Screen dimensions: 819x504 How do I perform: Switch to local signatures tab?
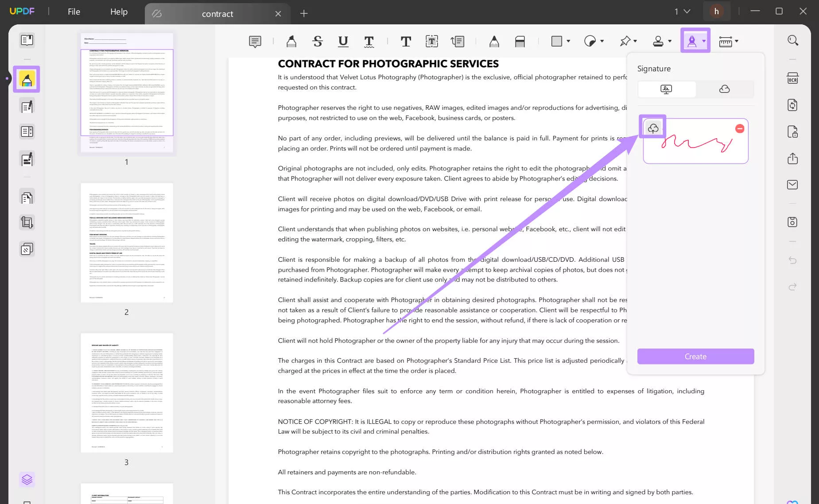[667, 89]
